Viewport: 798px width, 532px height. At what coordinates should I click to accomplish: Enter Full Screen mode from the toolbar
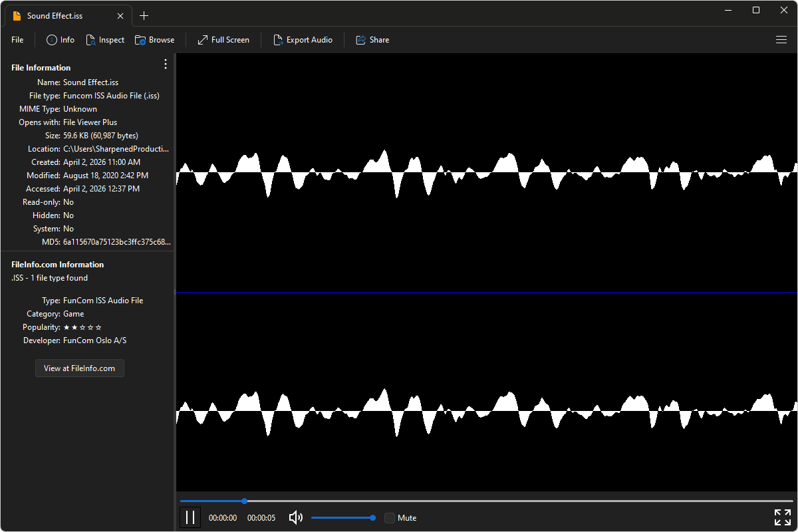(223, 39)
